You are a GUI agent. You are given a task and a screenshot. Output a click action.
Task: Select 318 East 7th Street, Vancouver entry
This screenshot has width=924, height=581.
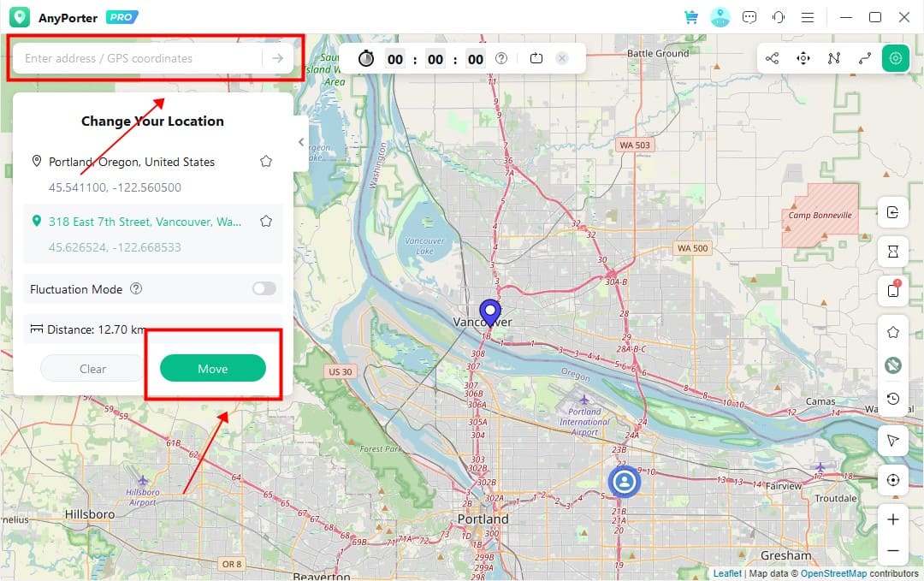(145, 222)
